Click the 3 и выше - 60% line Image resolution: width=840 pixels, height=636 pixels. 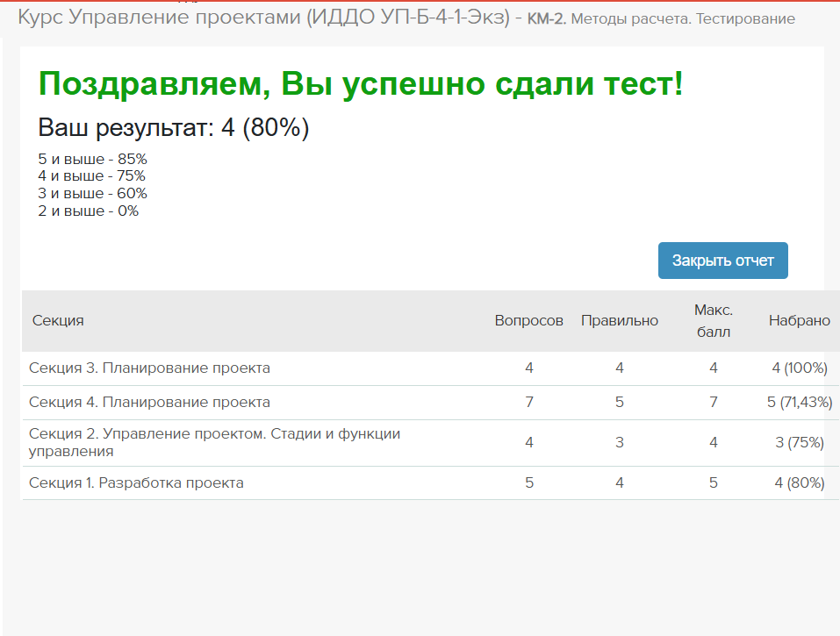coord(92,193)
